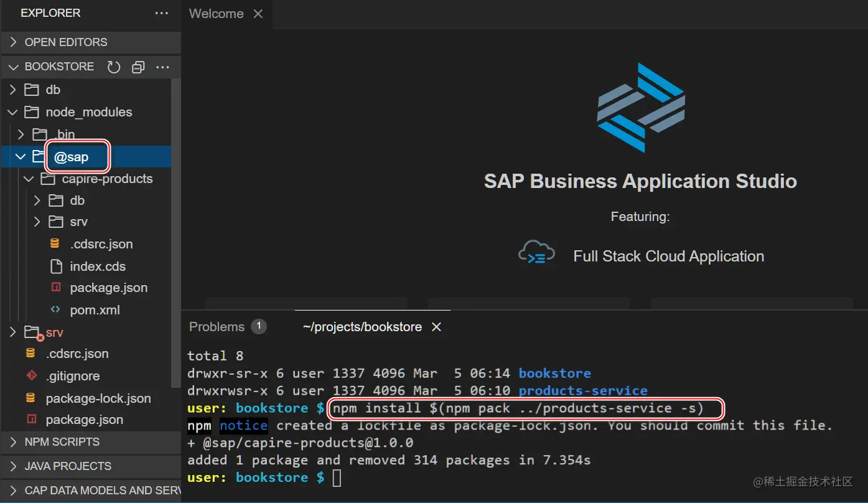Collapse the @sap folder chevron

[21, 156]
